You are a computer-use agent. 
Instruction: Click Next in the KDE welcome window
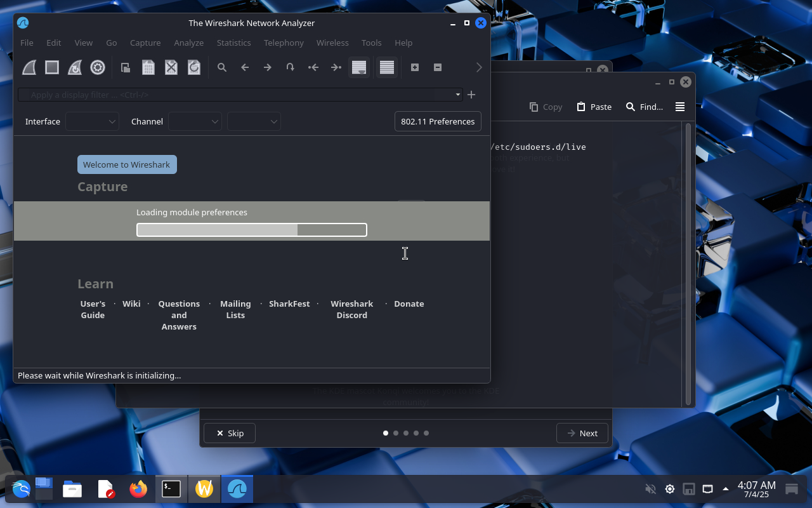(582, 433)
